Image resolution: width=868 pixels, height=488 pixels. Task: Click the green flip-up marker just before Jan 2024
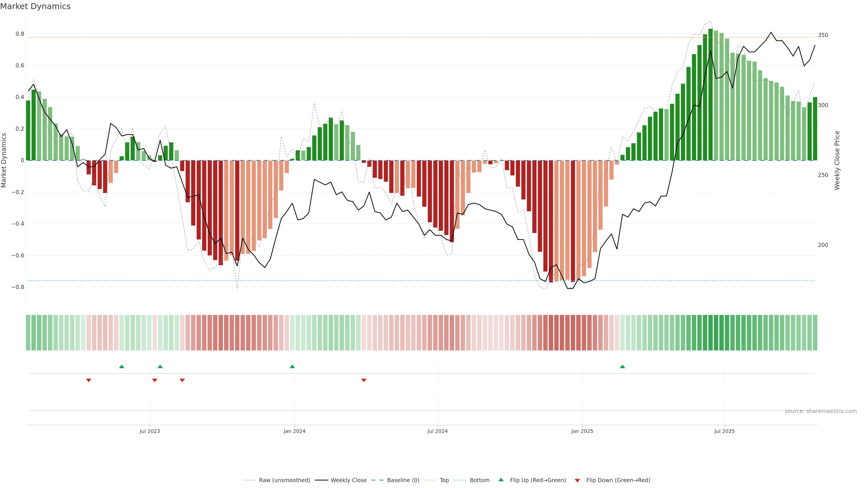tap(292, 366)
